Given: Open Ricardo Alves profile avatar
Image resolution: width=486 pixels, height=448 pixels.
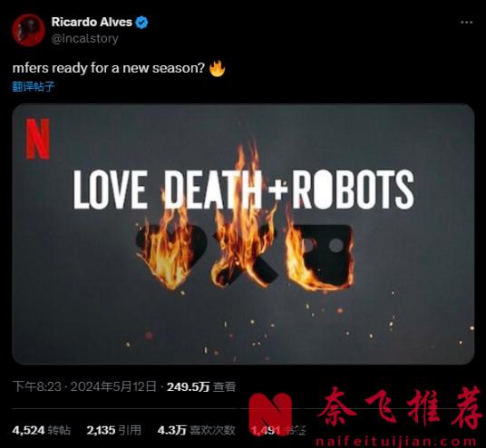Looking at the screenshot, I should point(28,30).
